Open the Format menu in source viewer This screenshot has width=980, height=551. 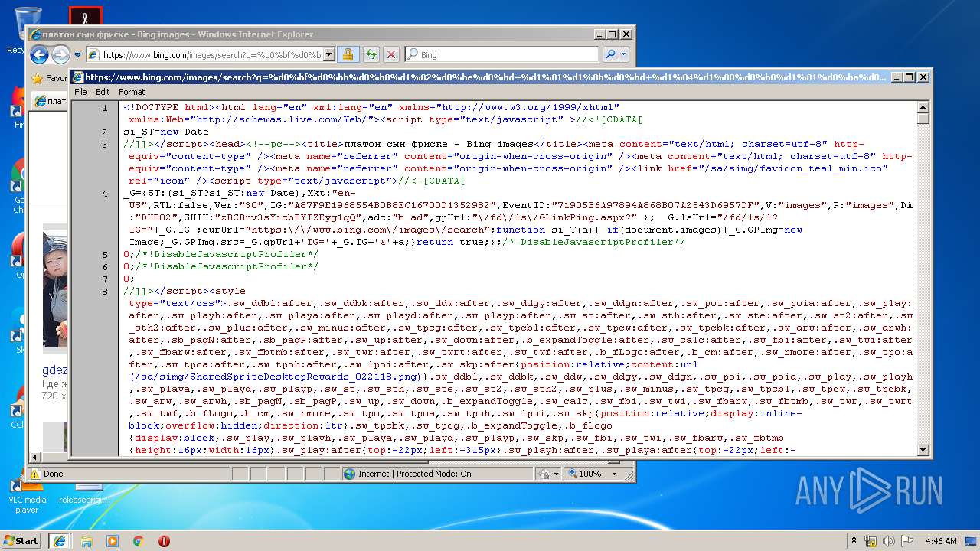click(x=132, y=92)
